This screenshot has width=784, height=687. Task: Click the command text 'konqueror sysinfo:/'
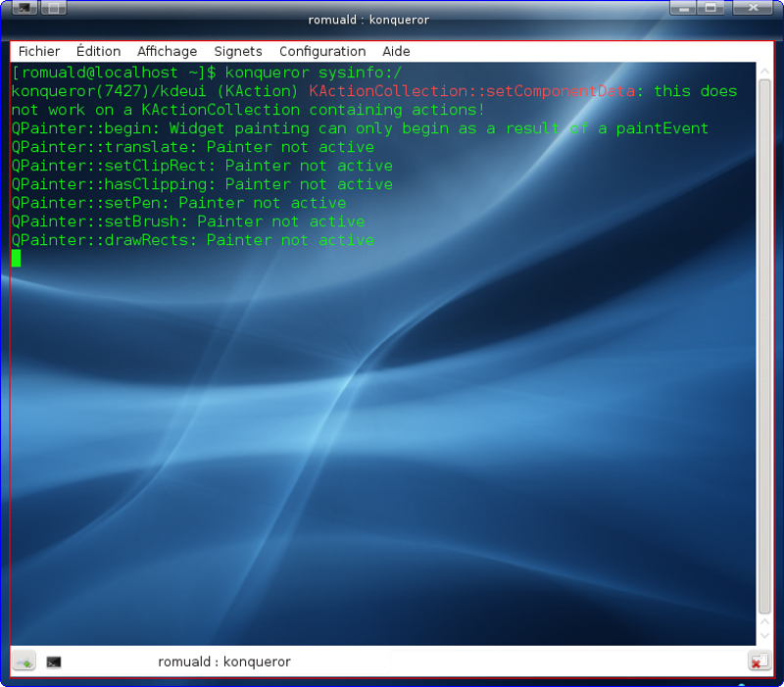click(313, 73)
